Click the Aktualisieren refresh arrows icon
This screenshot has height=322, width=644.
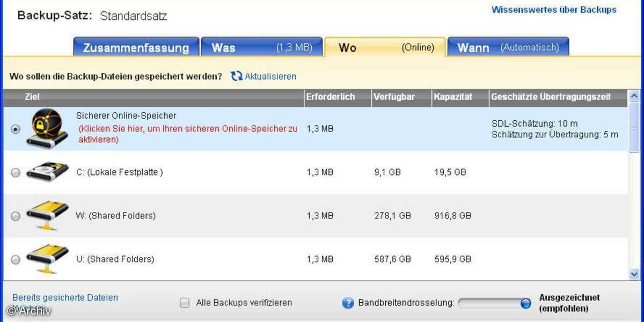click(x=237, y=76)
